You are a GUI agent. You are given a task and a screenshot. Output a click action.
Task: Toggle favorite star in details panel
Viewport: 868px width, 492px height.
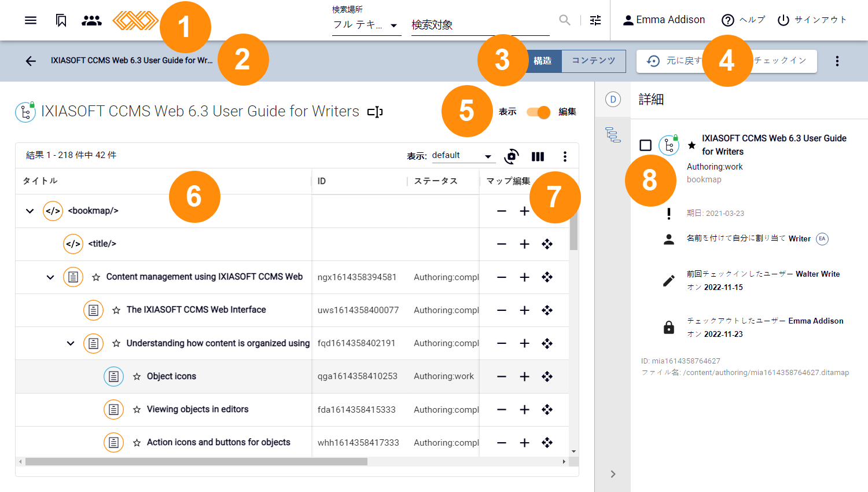point(692,145)
